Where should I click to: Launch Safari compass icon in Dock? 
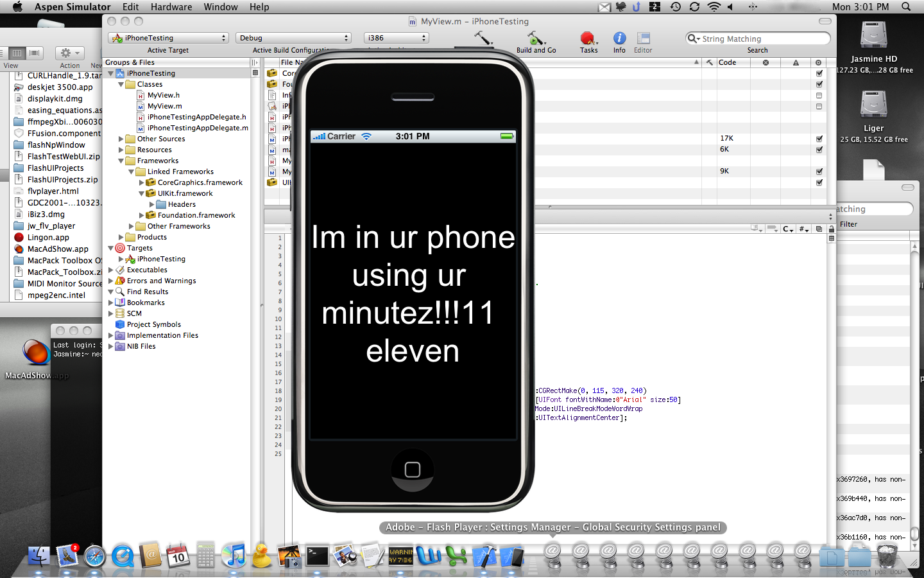pyautogui.click(x=95, y=556)
